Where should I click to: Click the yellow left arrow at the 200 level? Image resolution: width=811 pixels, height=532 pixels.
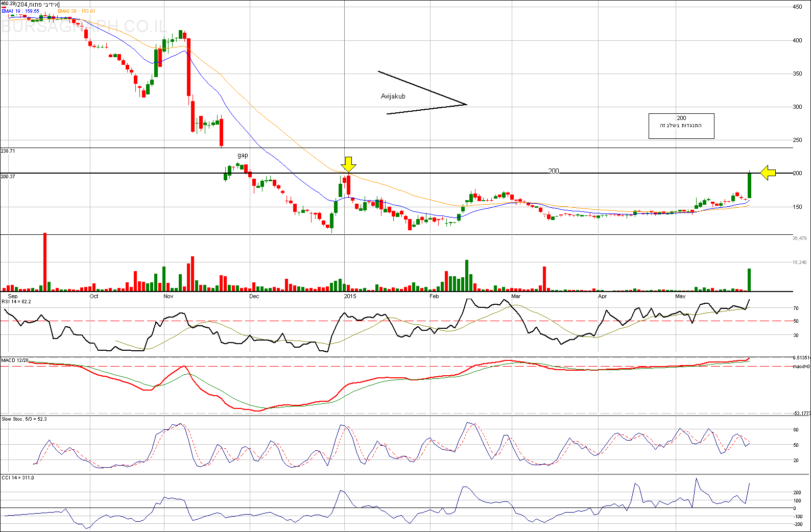coord(768,173)
